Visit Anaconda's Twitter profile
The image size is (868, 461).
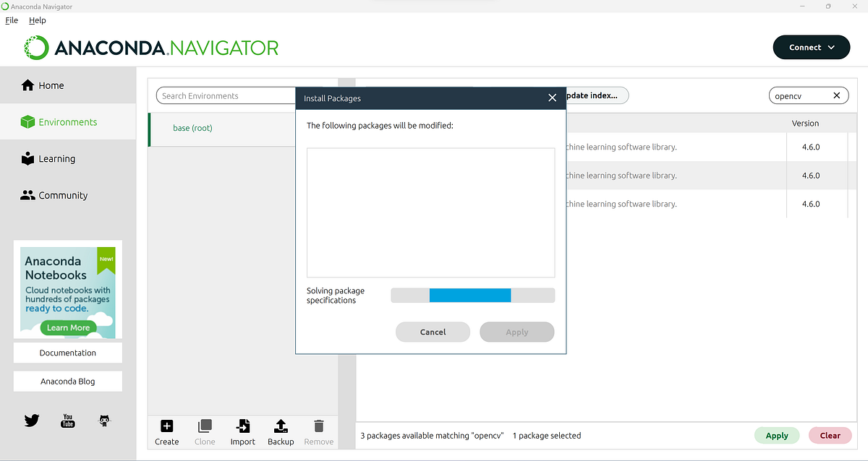(31, 420)
